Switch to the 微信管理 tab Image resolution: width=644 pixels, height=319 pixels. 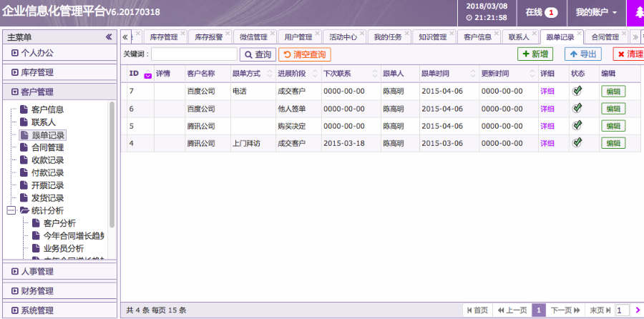pos(253,37)
